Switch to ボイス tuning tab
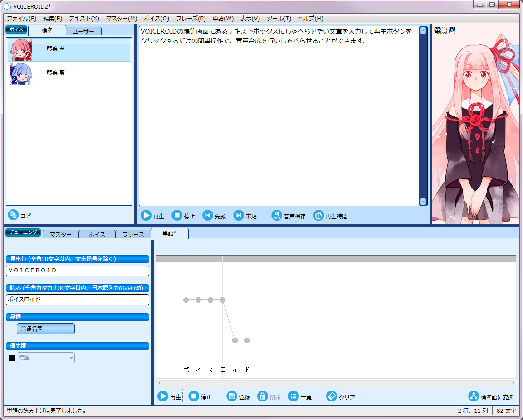The height and width of the screenshot is (420, 523). click(97, 234)
